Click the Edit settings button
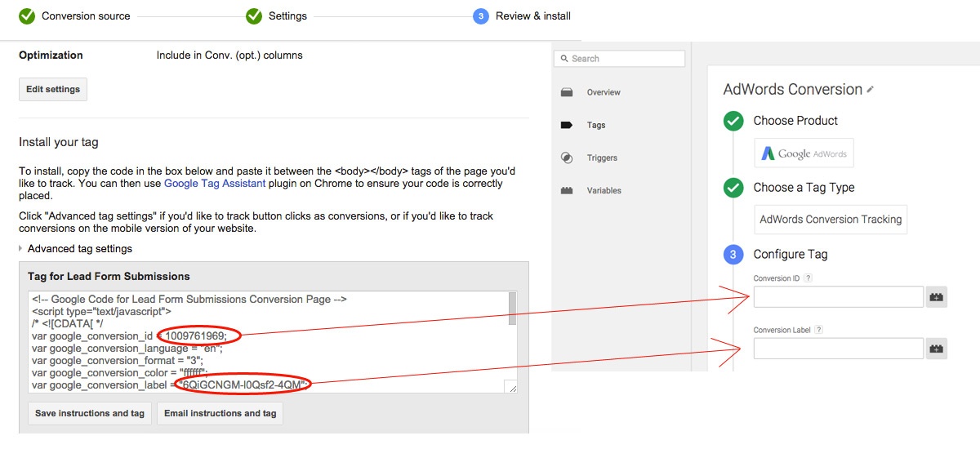This screenshot has height=449, width=980. (53, 89)
